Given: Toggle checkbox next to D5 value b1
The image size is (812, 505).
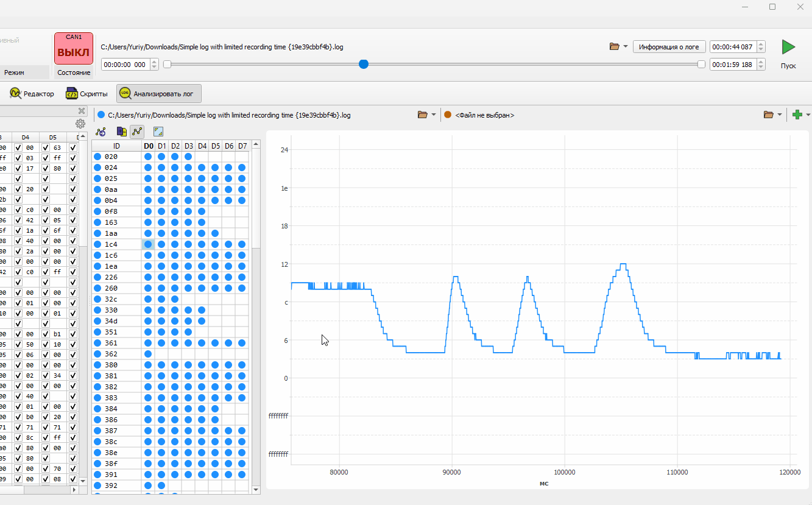Looking at the screenshot, I should (46, 334).
